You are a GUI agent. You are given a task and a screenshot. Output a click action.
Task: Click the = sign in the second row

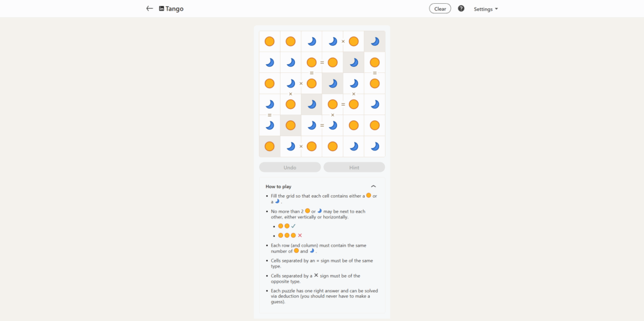(x=322, y=62)
